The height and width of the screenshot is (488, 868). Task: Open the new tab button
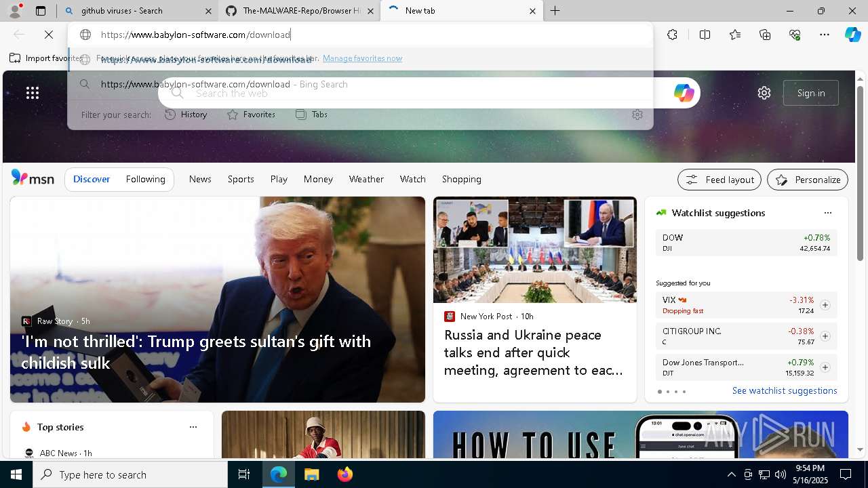pyautogui.click(x=555, y=11)
